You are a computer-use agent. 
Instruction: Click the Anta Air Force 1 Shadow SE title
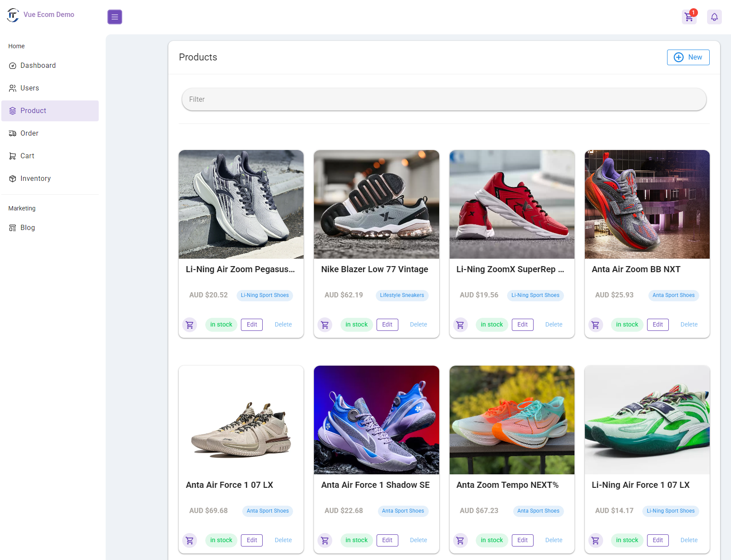point(375,485)
